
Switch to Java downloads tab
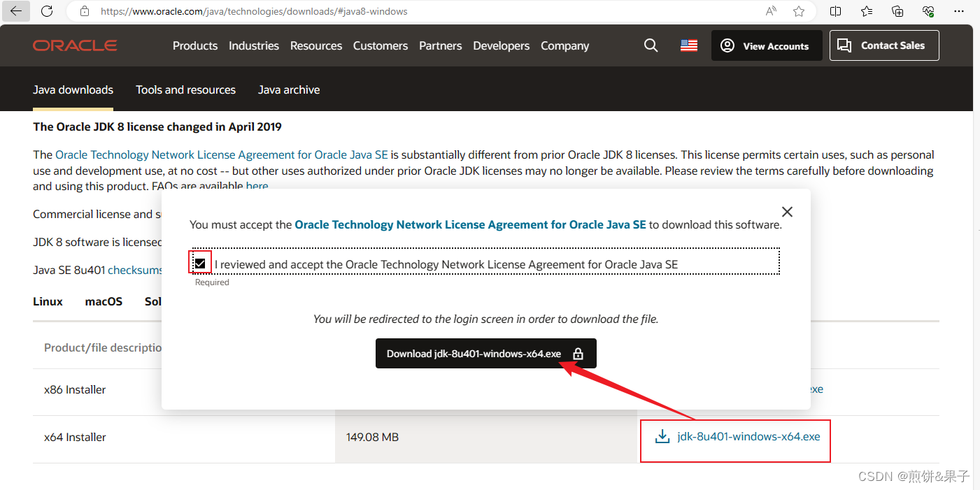[73, 89]
